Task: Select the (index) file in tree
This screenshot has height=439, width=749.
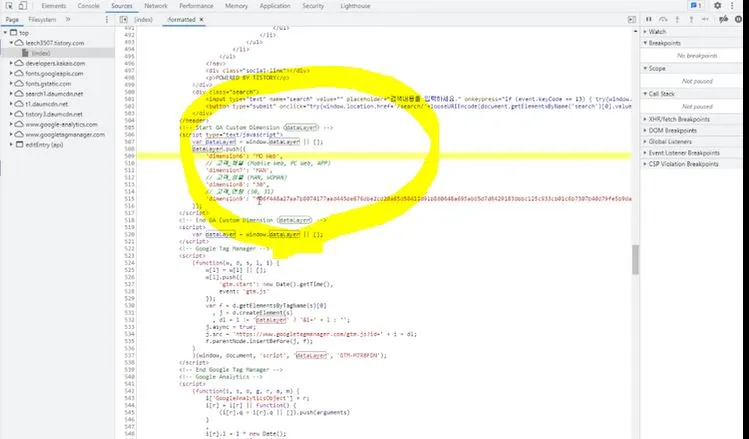Action: pyautogui.click(x=41, y=53)
